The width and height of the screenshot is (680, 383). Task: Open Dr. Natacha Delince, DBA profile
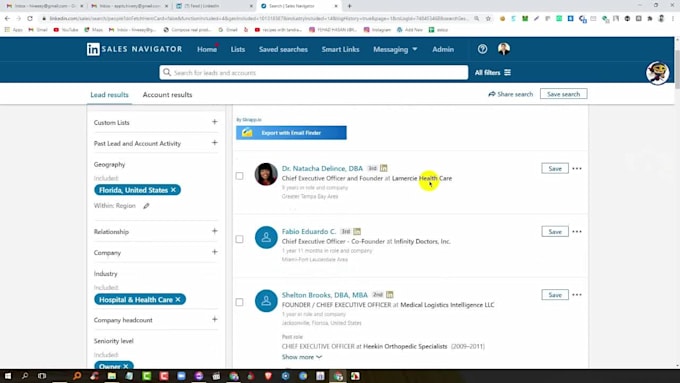322,168
